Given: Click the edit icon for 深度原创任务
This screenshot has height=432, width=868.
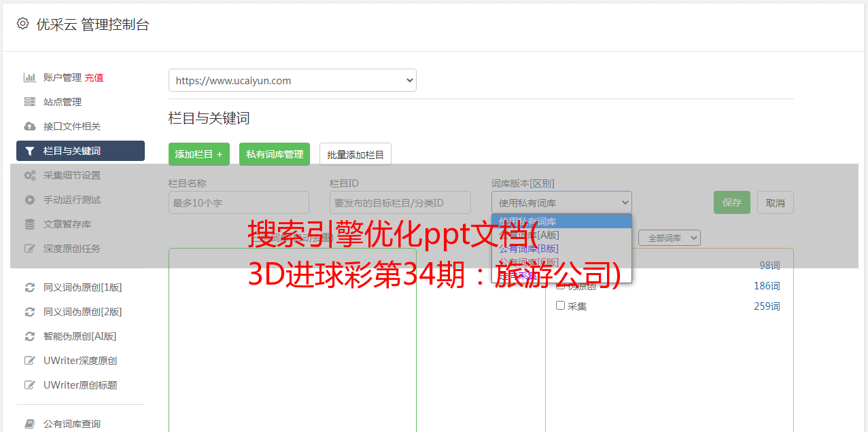Looking at the screenshot, I should (30, 249).
